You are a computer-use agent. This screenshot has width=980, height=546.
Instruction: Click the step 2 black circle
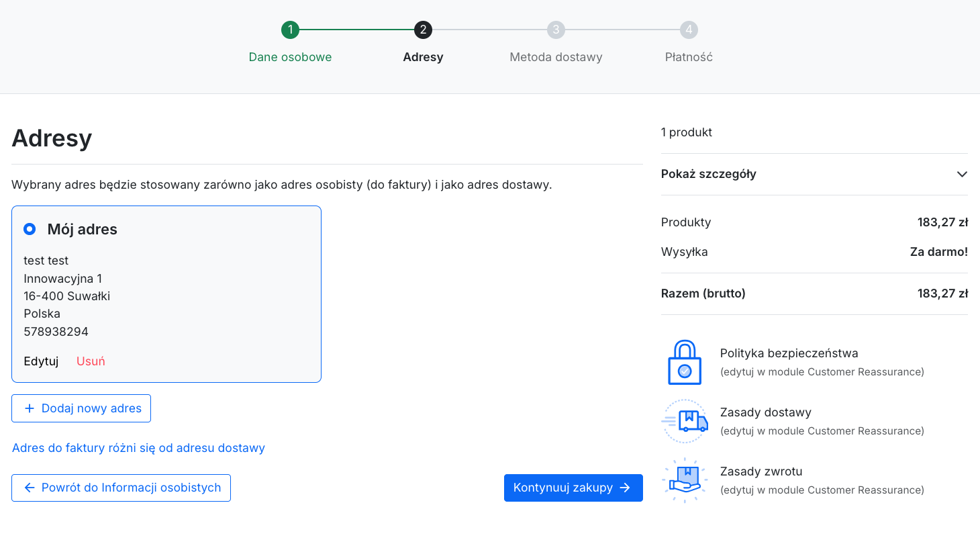[x=423, y=30]
